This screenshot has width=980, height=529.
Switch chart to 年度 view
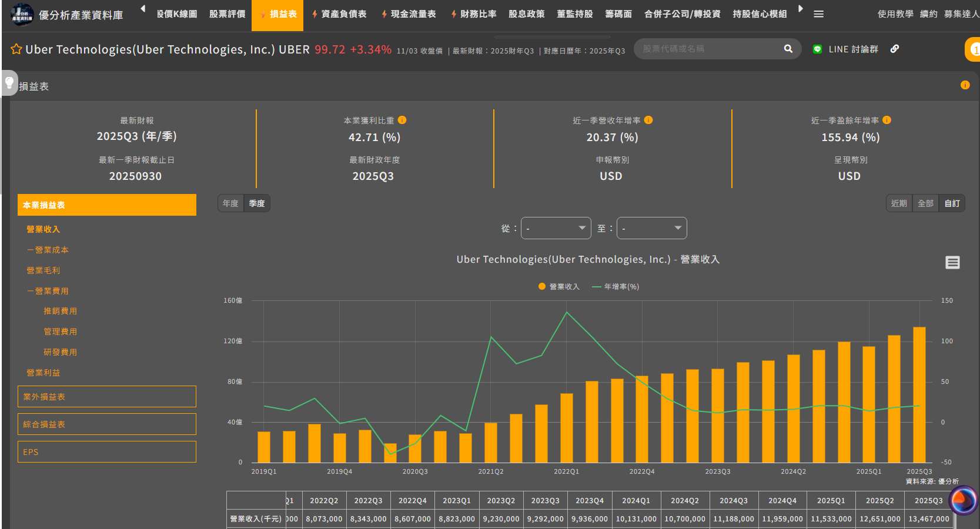(230, 203)
